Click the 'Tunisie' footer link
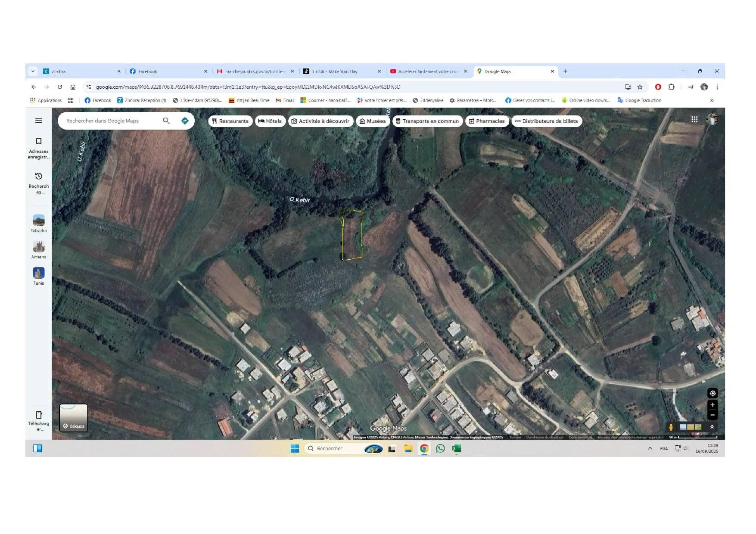Image resolution: width=756 pixels, height=534 pixels. (515, 437)
